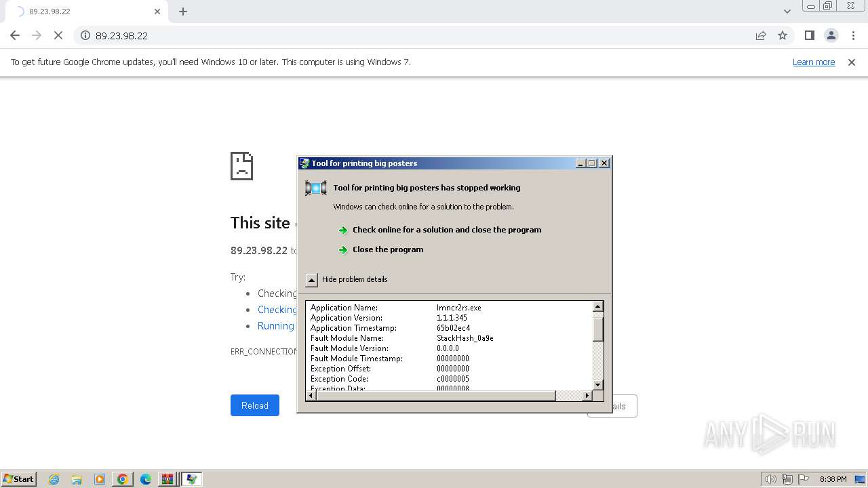This screenshot has height=488, width=868.
Task: Share this page from address bar
Action: (x=761, y=35)
